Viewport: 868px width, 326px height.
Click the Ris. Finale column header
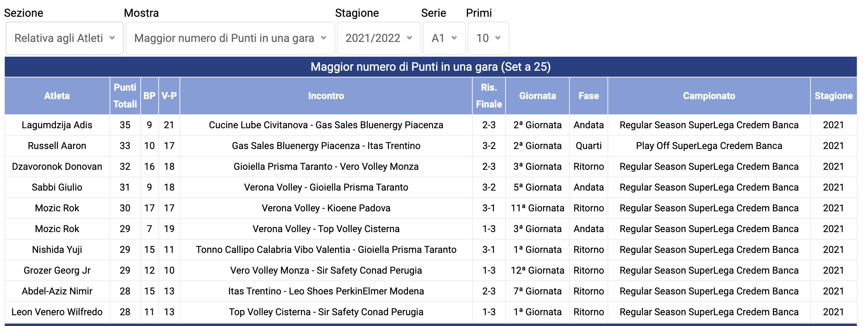pyautogui.click(x=489, y=96)
